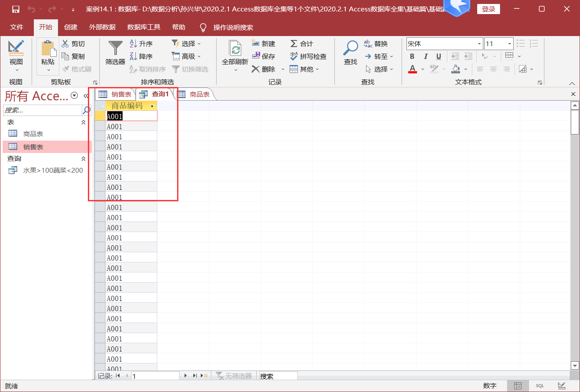This screenshot has width=580, height=392.
Task: Go to first record arrow
Action: click(117, 376)
